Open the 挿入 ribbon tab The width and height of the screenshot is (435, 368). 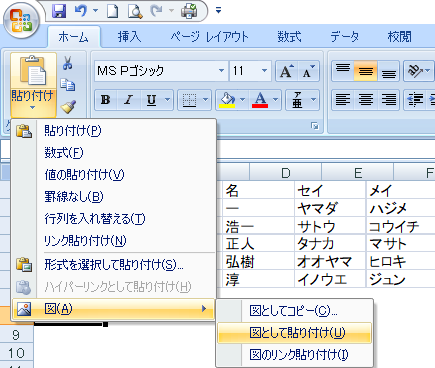coord(129,37)
